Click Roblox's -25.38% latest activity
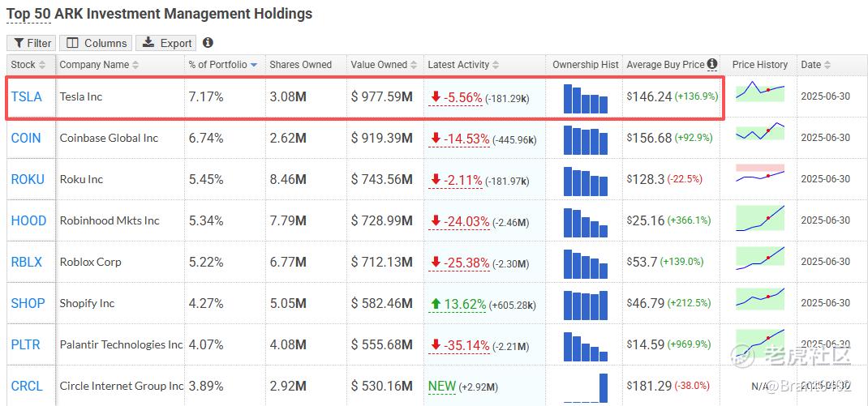Viewport: 868px width, 406px height. coord(459,263)
